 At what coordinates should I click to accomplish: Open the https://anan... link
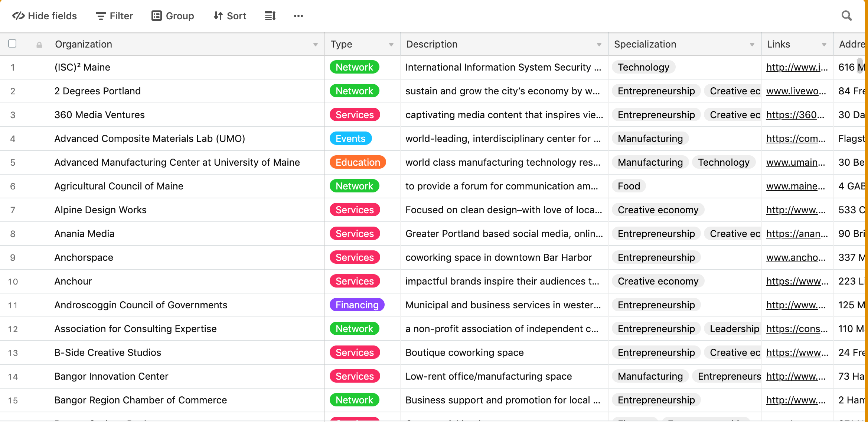(x=797, y=234)
